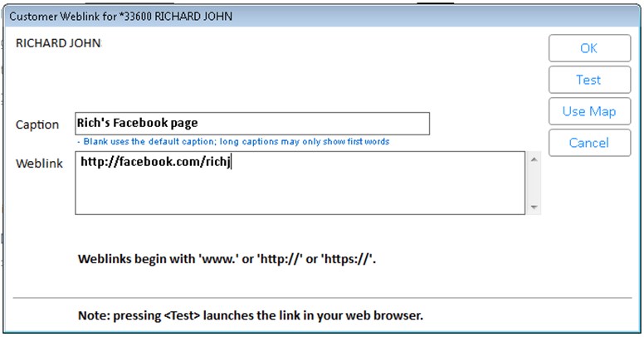
Task: Click the Weblink scrollbar down arrow
Action: [534, 208]
